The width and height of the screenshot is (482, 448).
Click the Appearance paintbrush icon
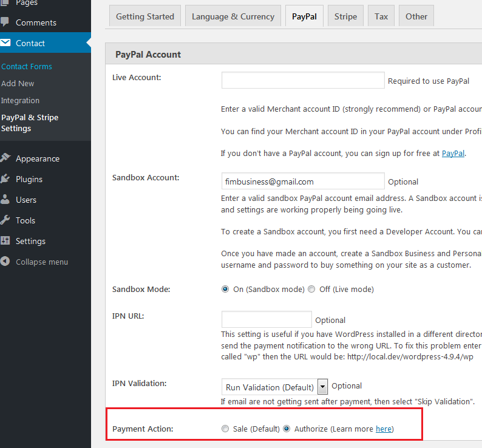pos(5,158)
